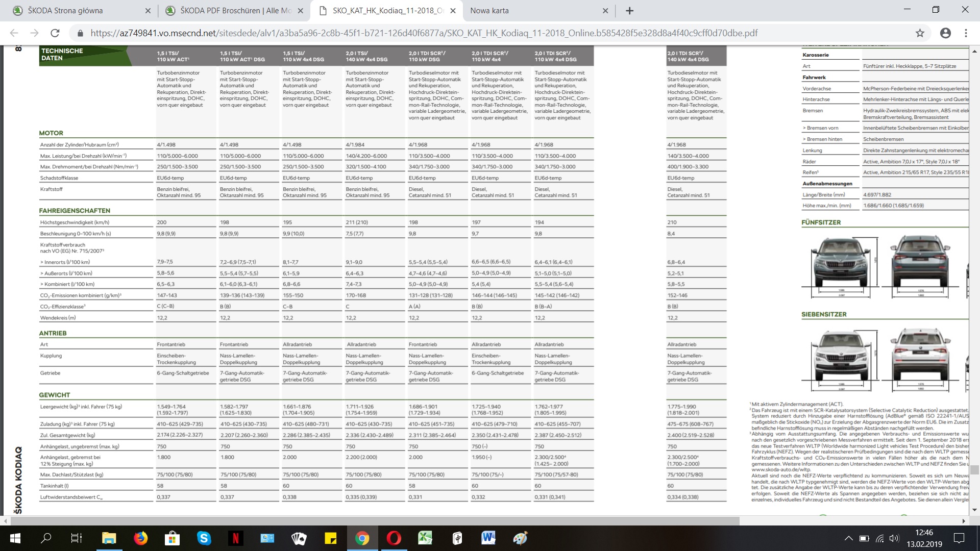This screenshot has height=551, width=980.
Task: Click the vertical scrollbar thumb
Action: (x=974, y=470)
